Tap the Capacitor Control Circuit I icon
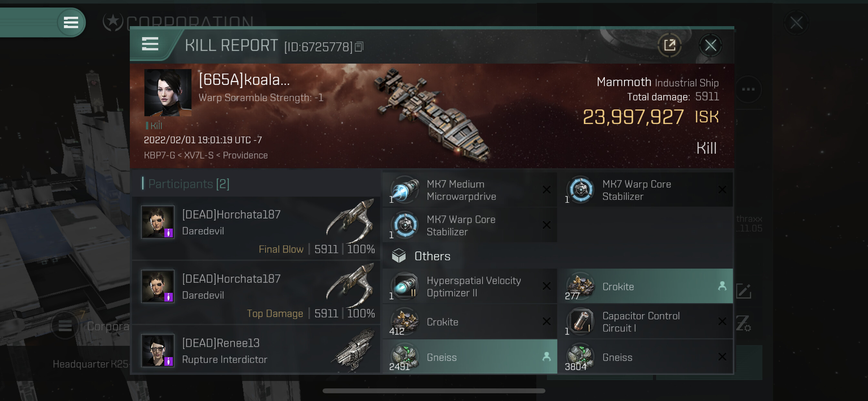Screen dimensions: 868x401 [581, 322]
